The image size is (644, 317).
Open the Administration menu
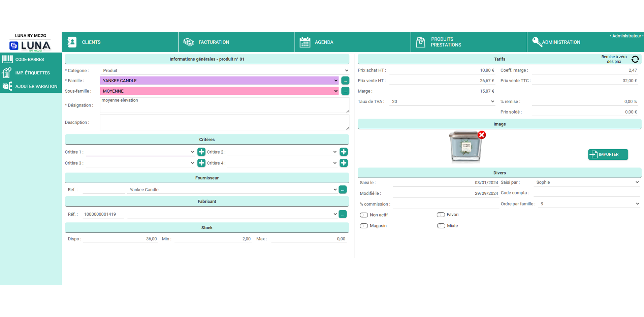point(585,42)
